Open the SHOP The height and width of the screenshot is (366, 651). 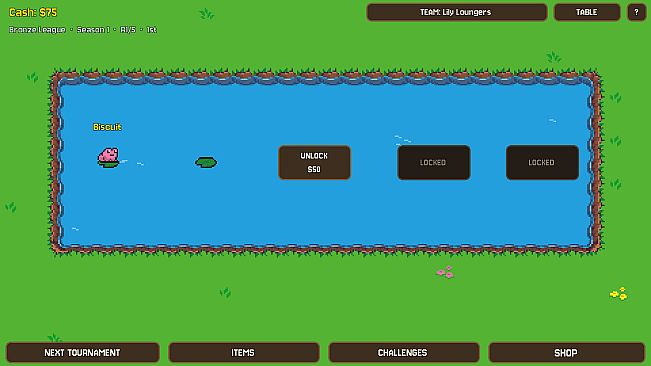566,352
